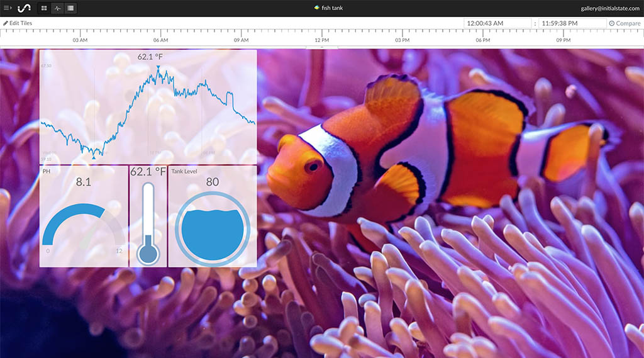The width and height of the screenshot is (644, 358).
Task: Switch to Tiles grid view
Action: coord(44,8)
